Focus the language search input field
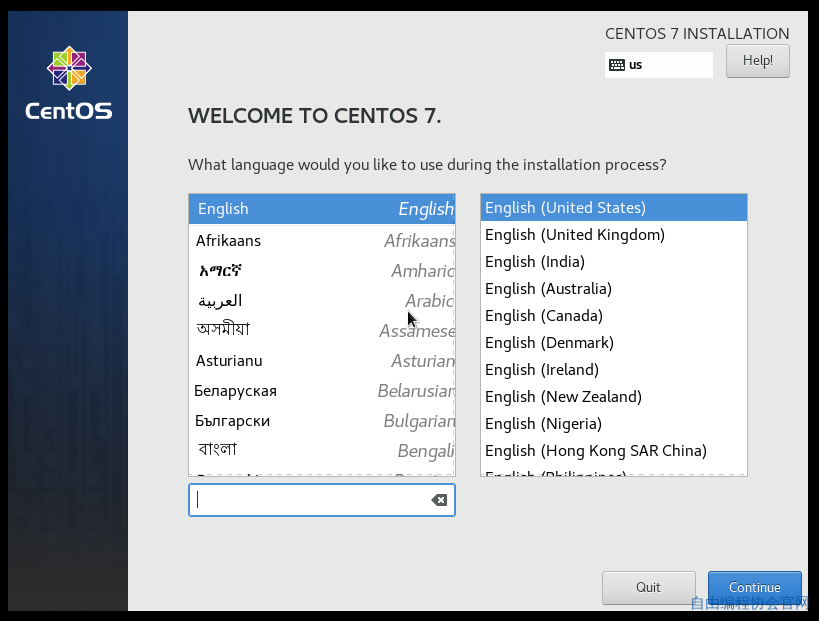 [x=322, y=500]
